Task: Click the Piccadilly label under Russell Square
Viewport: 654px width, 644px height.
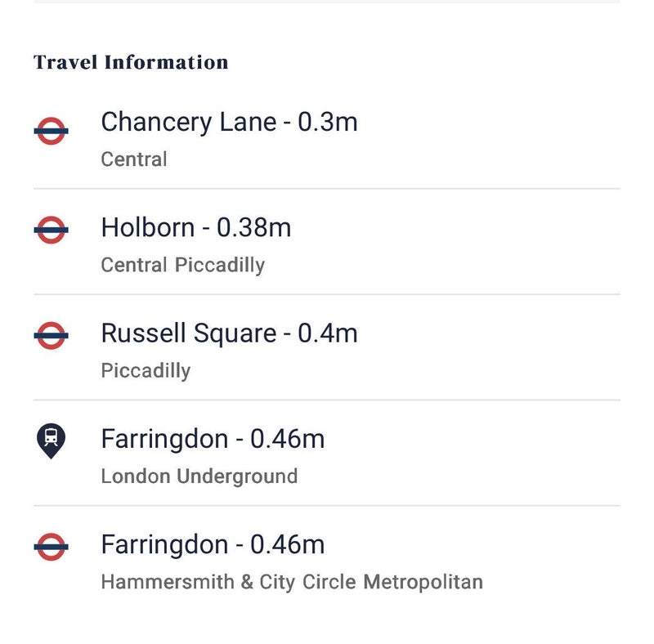Action: point(146,370)
